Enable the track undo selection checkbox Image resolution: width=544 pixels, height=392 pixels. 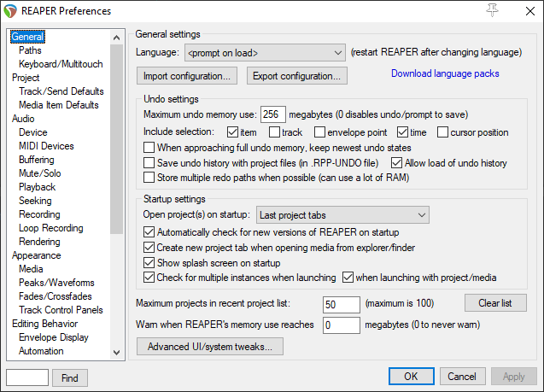point(274,132)
